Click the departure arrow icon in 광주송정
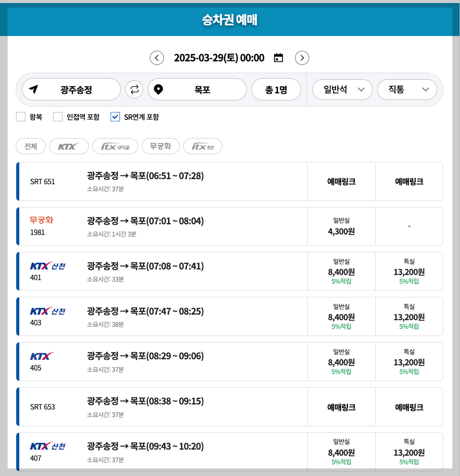 tap(34, 89)
